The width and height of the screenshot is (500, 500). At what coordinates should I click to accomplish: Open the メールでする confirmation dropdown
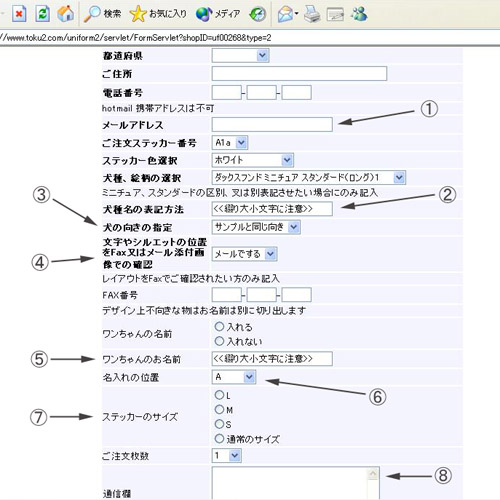click(x=244, y=254)
